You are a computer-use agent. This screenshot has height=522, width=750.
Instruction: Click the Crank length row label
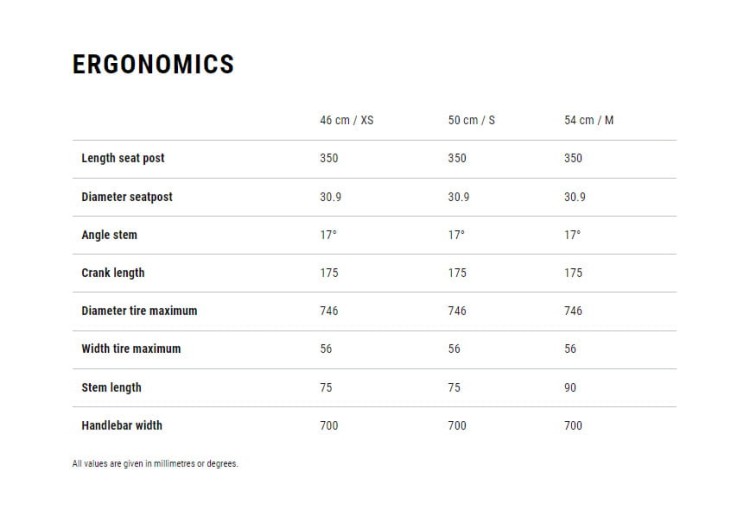pyautogui.click(x=113, y=273)
